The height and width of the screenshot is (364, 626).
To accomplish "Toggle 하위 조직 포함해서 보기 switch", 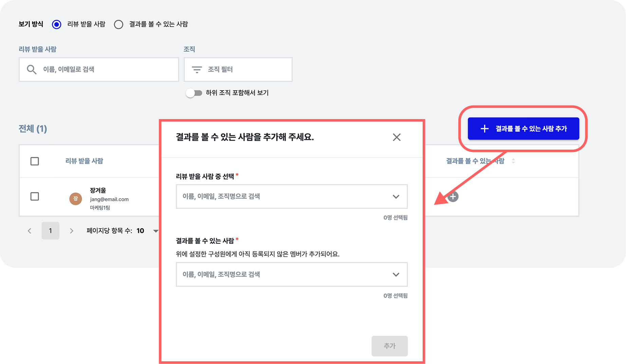I will click(x=194, y=93).
